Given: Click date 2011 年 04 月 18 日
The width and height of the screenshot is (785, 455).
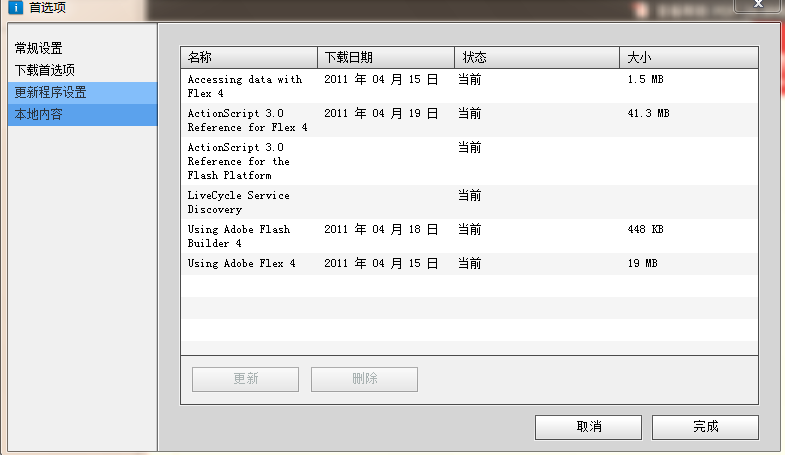Looking at the screenshot, I should click(x=381, y=230).
